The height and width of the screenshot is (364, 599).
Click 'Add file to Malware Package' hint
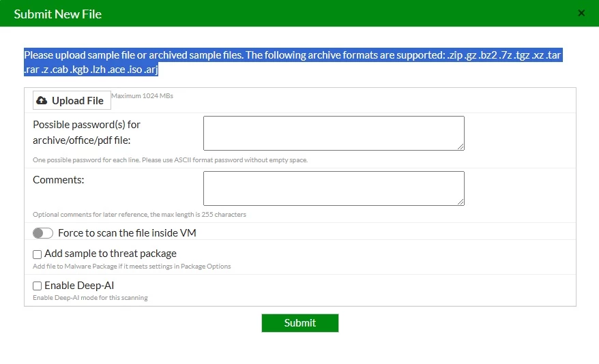point(132,267)
